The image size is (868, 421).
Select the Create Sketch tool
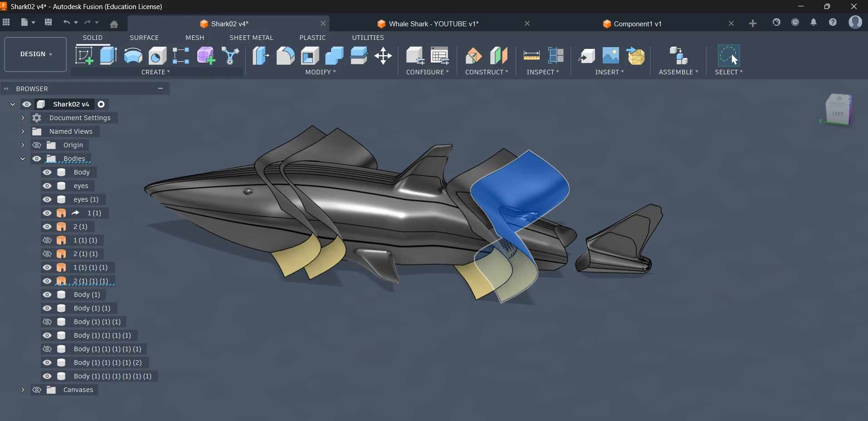[x=84, y=56]
